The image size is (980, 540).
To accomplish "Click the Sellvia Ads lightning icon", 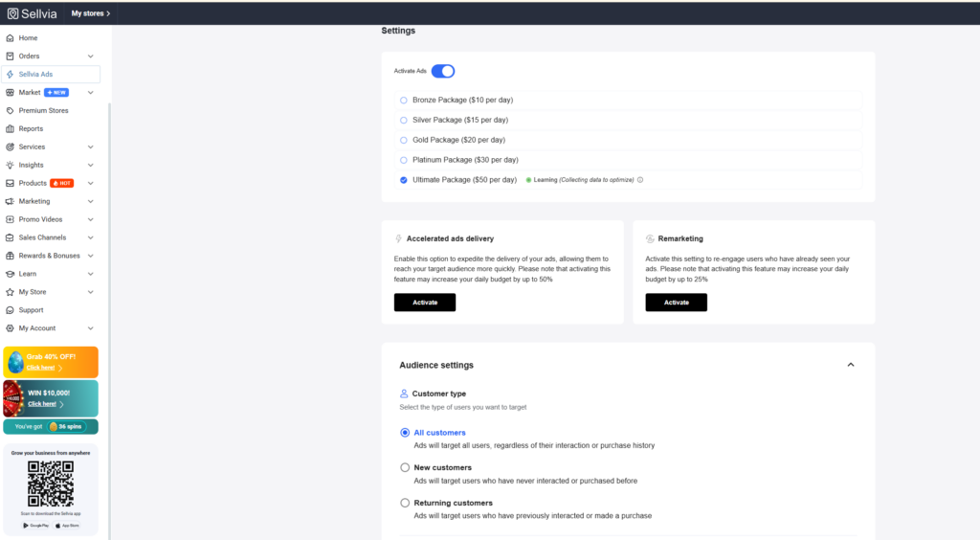I will (x=10, y=75).
